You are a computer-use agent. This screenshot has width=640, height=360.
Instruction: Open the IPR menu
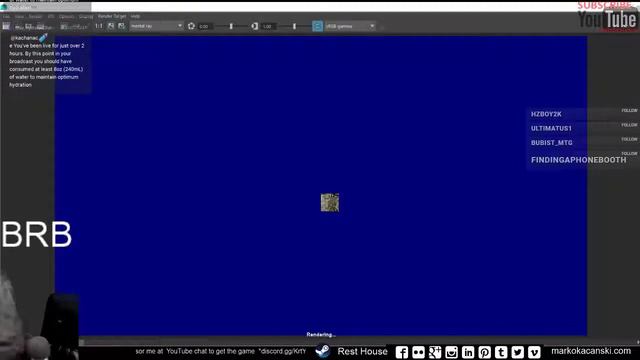(x=51, y=16)
